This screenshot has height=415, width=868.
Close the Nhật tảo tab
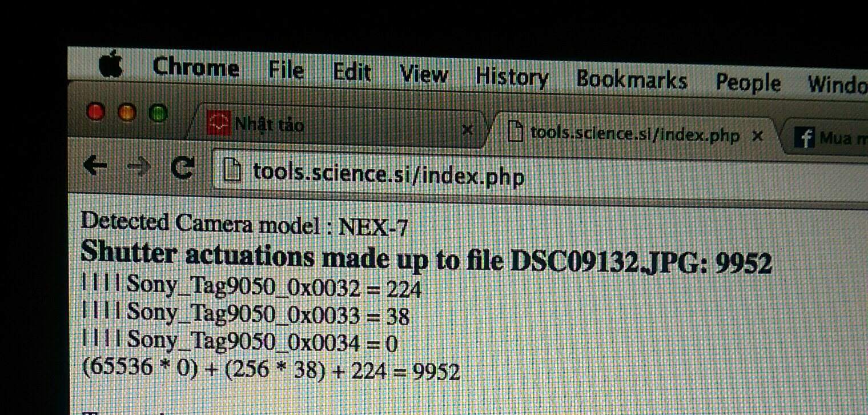pyautogui.click(x=467, y=130)
